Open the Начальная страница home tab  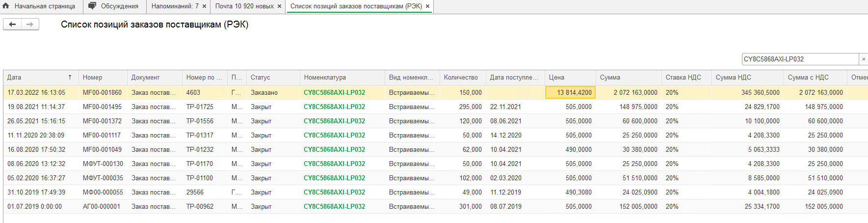[x=39, y=6]
